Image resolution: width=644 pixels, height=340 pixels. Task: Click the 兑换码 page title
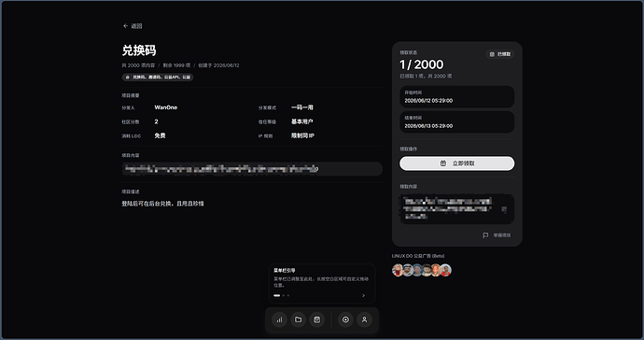pyautogui.click(x=139, y=50)
